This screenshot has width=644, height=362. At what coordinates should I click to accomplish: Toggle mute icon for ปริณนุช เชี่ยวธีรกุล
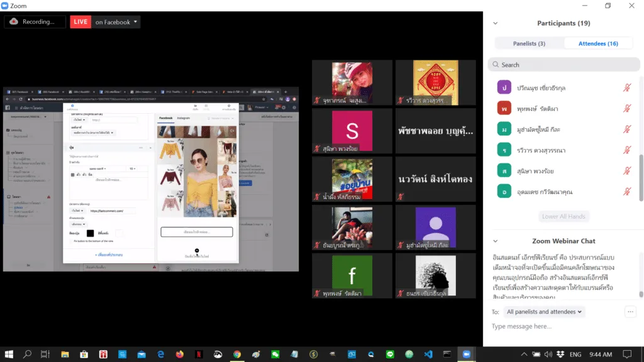627,88
